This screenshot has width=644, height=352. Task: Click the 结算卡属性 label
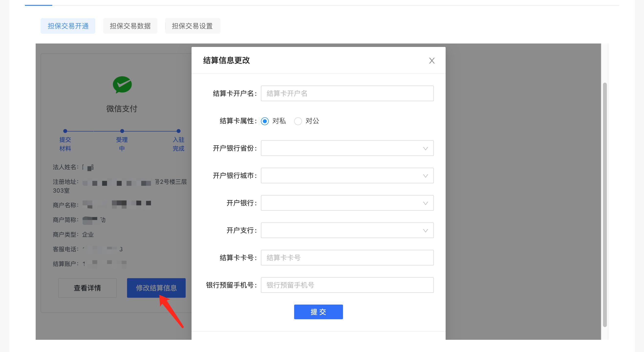point(238,121)
